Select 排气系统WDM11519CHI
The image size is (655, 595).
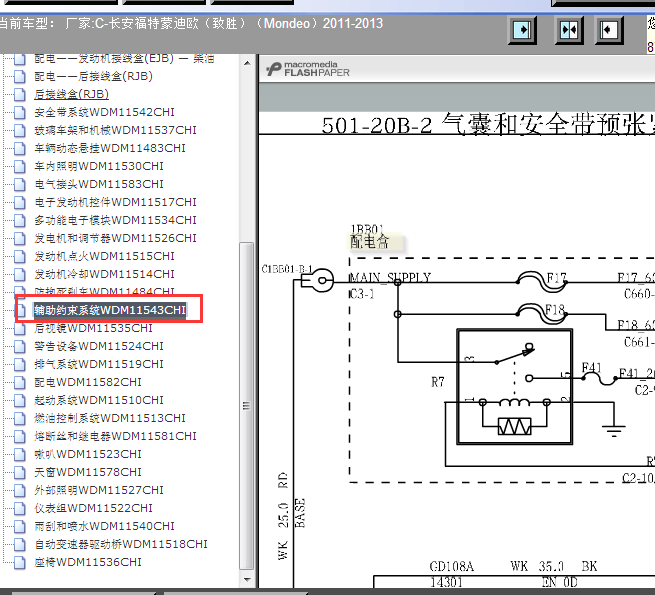tap(99, 364)
